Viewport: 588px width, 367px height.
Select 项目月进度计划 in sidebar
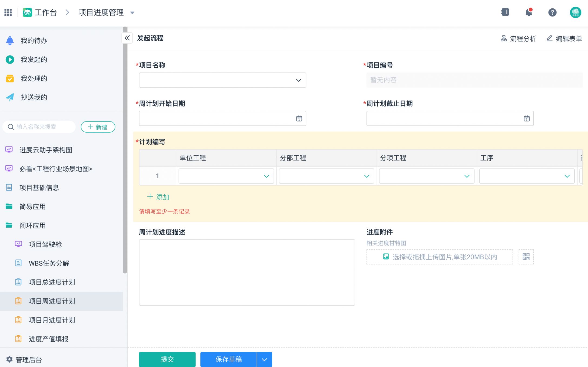tap(52, 320)
